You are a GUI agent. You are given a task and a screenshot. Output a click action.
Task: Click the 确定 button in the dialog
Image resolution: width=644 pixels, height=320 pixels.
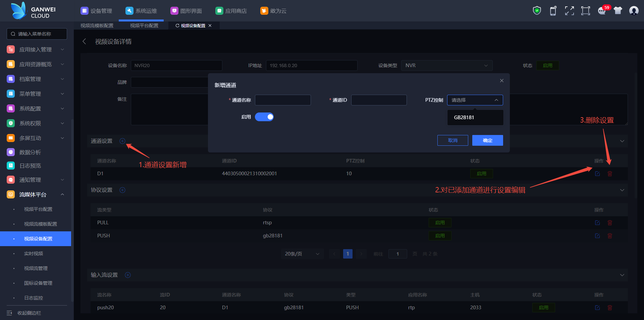coord(487,140)
